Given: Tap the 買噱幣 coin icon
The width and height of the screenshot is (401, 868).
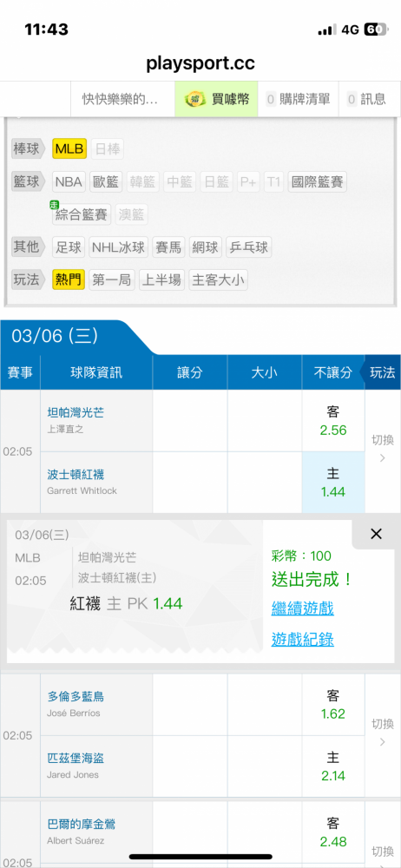Looking at the screenshot, I should (x=194, y=100).
